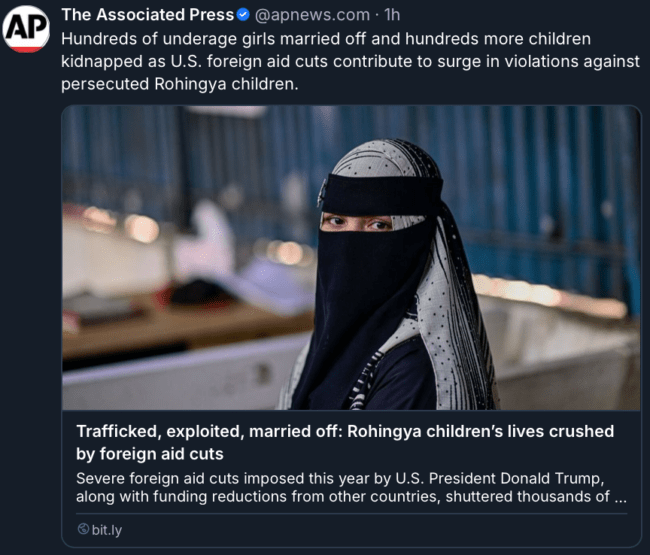This screenshot has width=650, height=555.
Task: Click 'persecuted Rohingya children.' in the post
Action: pos(179,84)
